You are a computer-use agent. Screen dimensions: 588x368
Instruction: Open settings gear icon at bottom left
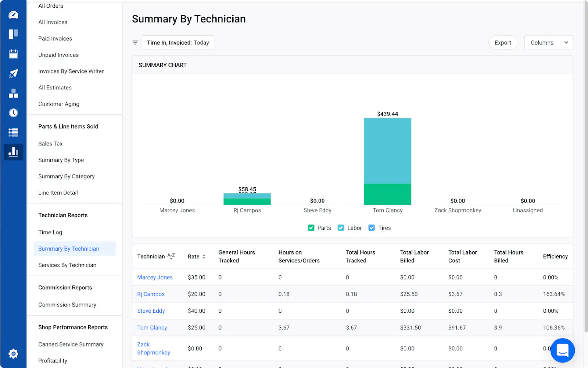coord(13,354)
